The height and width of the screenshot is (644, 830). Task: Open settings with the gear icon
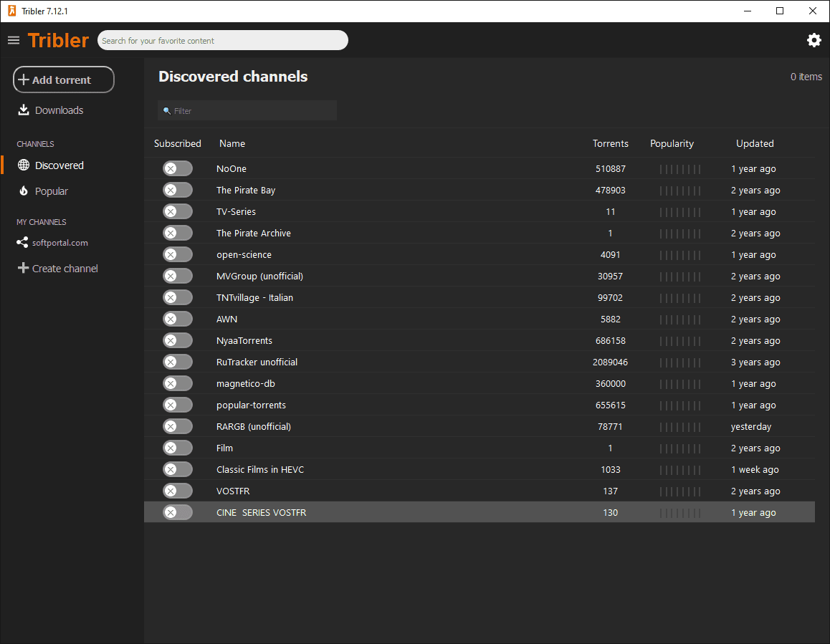pyautogui.click(x=814, y=40)
